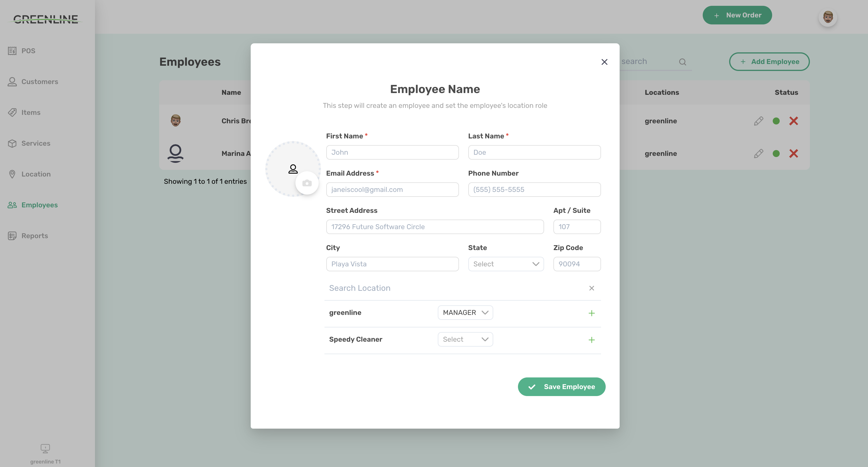Image resolution: width=868 pixels, height=467 pixels.
Task: Click the red X to remove Marina's row
Action: click(x=794, y=154)
